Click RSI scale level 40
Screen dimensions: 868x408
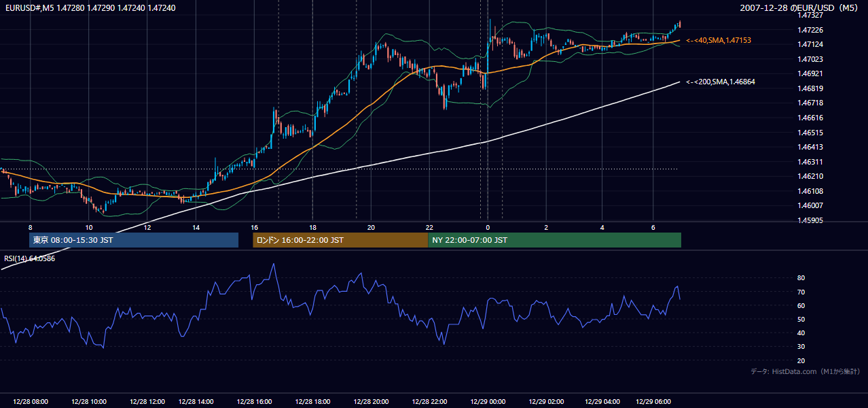801,333
